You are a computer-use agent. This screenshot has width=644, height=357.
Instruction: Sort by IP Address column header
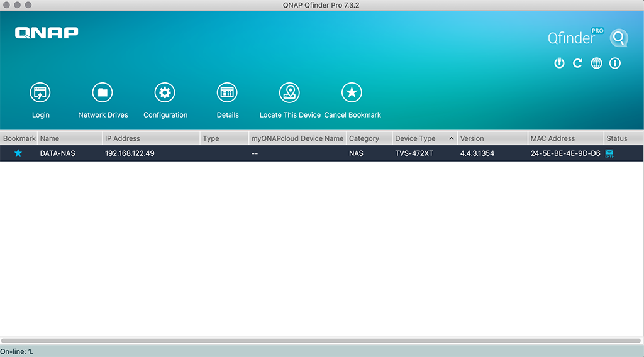click(151, 138)
